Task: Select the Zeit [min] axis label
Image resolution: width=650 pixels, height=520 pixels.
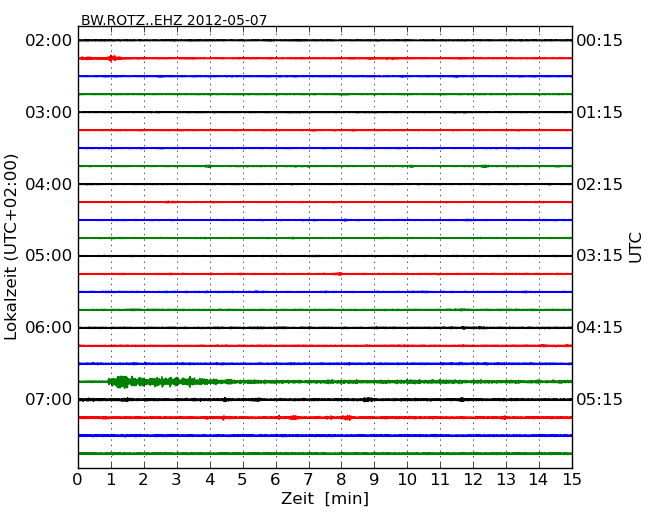Action: click(x=325, y=498)
